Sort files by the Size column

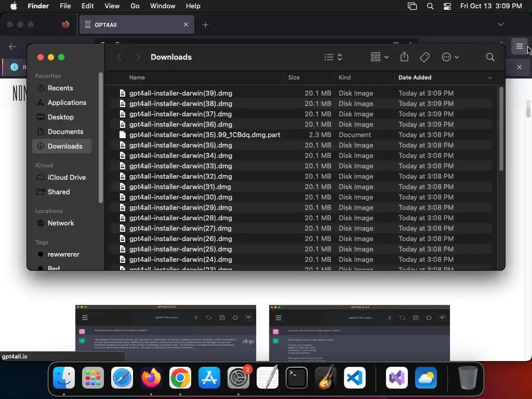coord(294,78)
